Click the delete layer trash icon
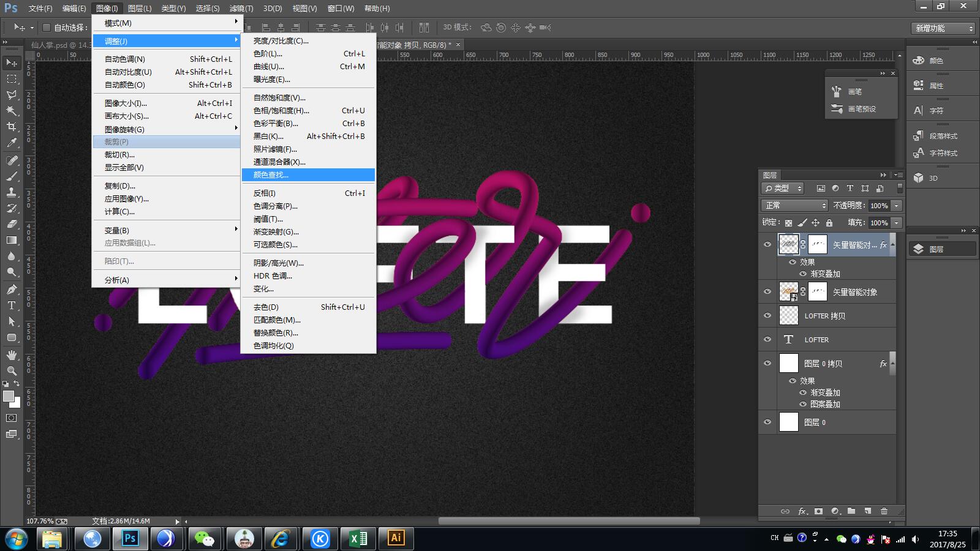Image resolution: width=980 pixels, height=551 pixels. pos(884,511)
